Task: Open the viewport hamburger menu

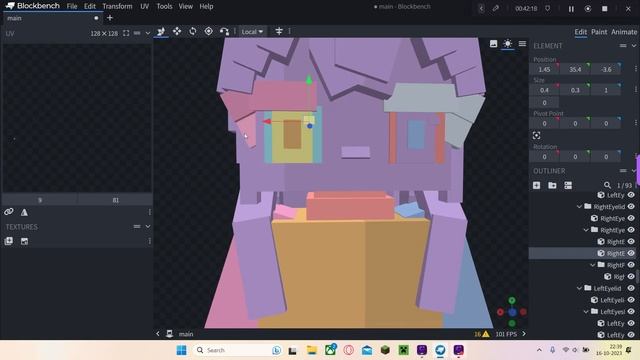Action: tap(522, 44)
